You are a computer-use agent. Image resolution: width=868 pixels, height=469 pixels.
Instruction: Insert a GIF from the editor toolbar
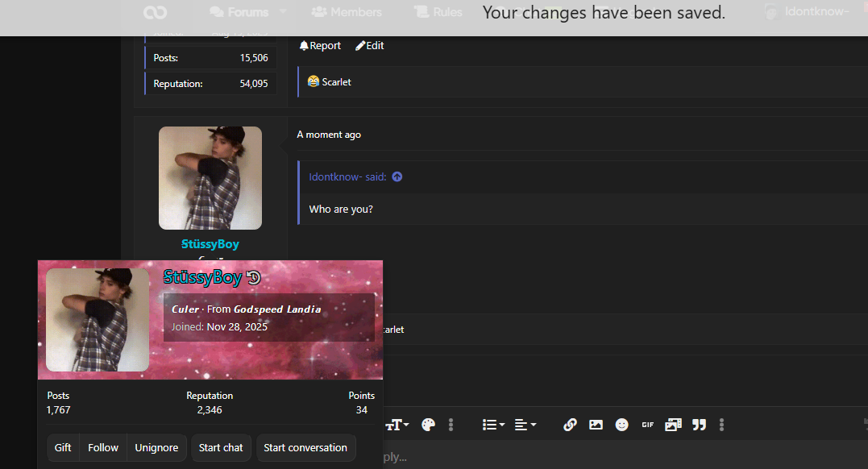pos(648,425)
